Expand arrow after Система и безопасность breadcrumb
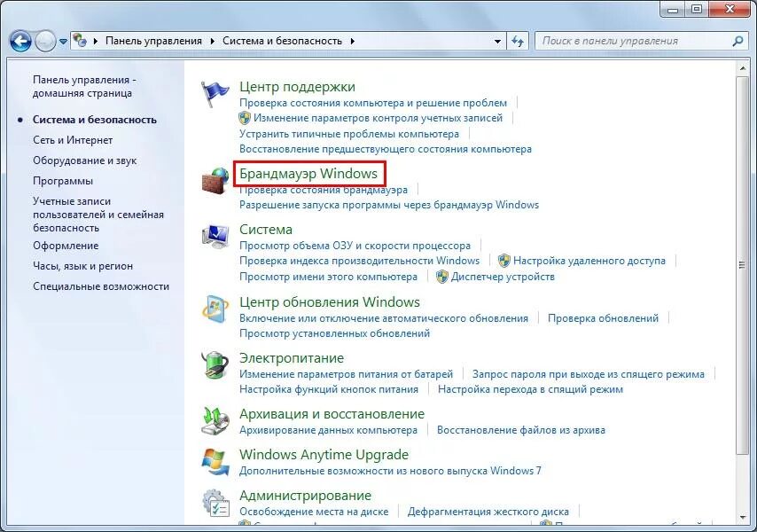Viewport: 757px width, 532px height. tap(353, 42)
